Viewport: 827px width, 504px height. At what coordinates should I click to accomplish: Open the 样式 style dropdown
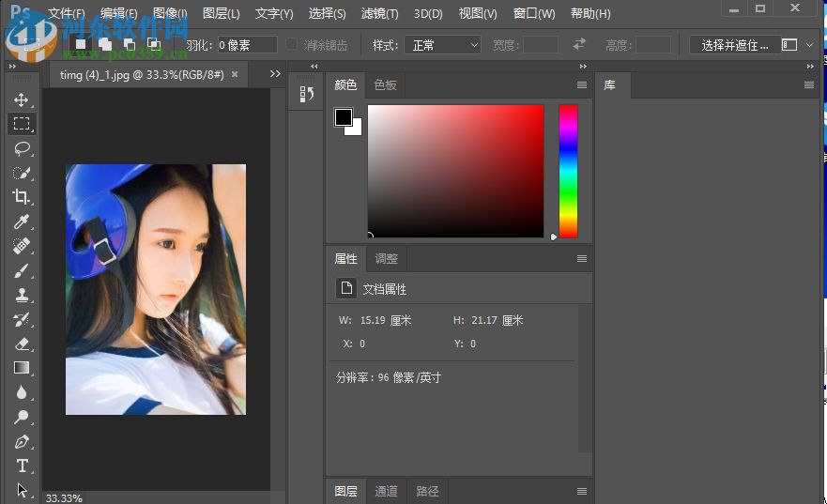442,45
